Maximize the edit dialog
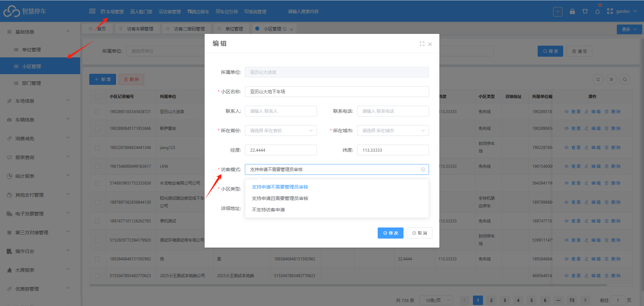This screenshot has width=644, height=306. coord(422,44)
